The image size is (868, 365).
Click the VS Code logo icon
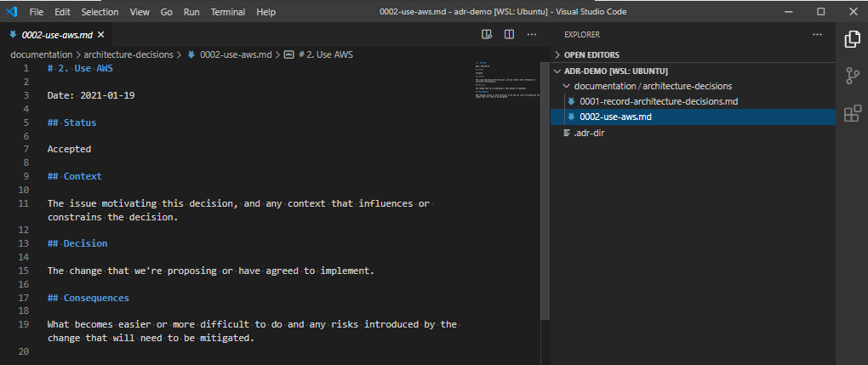click(x=12, y=11)
